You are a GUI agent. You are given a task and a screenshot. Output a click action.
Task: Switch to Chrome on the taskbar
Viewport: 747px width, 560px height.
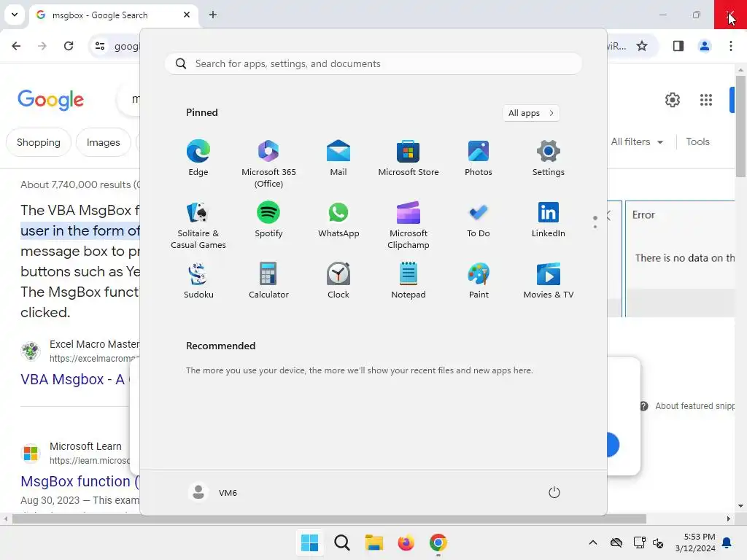coord(438,542)
